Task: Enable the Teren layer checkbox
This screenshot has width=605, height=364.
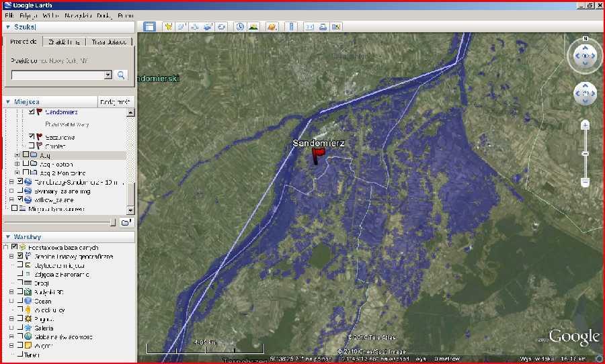Action: click(x=20, y=354)
